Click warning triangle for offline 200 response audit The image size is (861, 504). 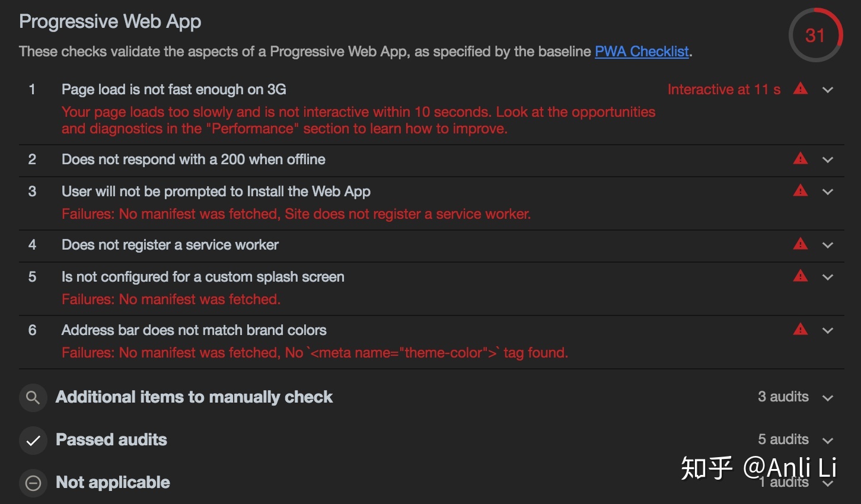801,159
